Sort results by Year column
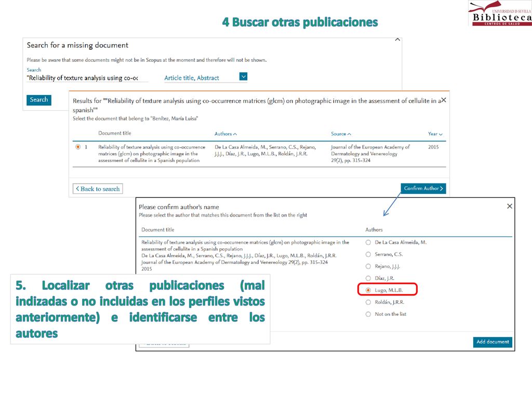 click(x=435, y=134)
